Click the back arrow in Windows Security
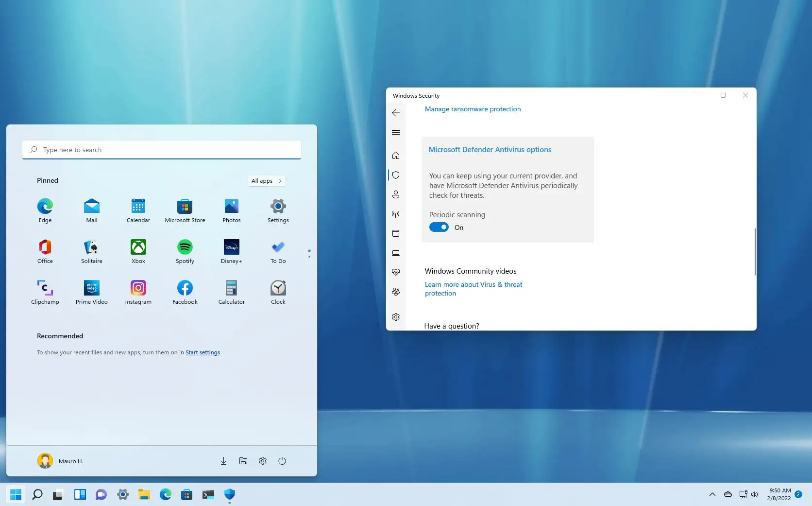 point(396,113)
